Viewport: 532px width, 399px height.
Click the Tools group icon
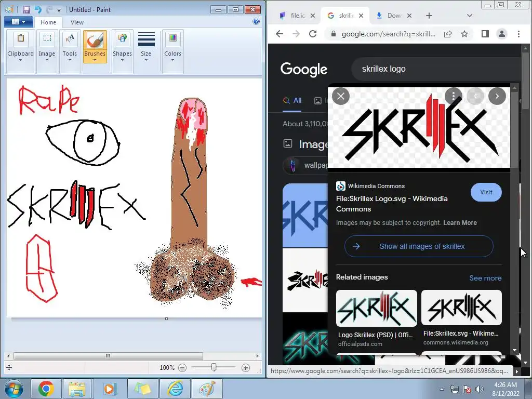pos(70,38)
